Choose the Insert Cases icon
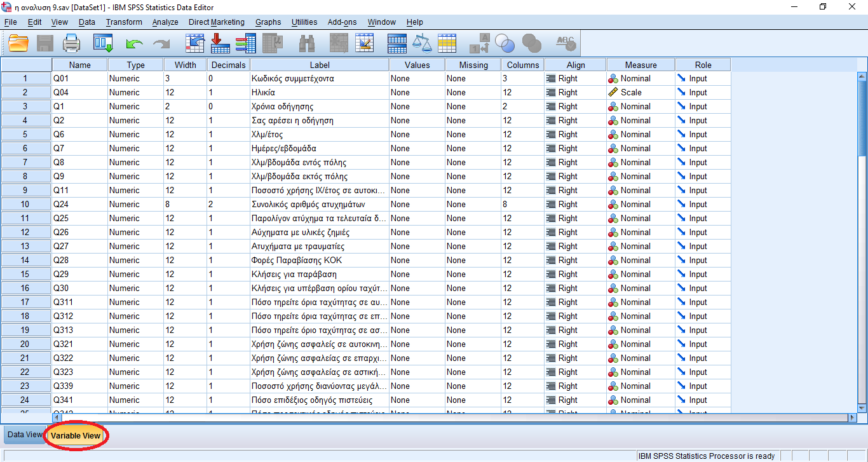Screen dimensions: 868x462 point(339,43)
